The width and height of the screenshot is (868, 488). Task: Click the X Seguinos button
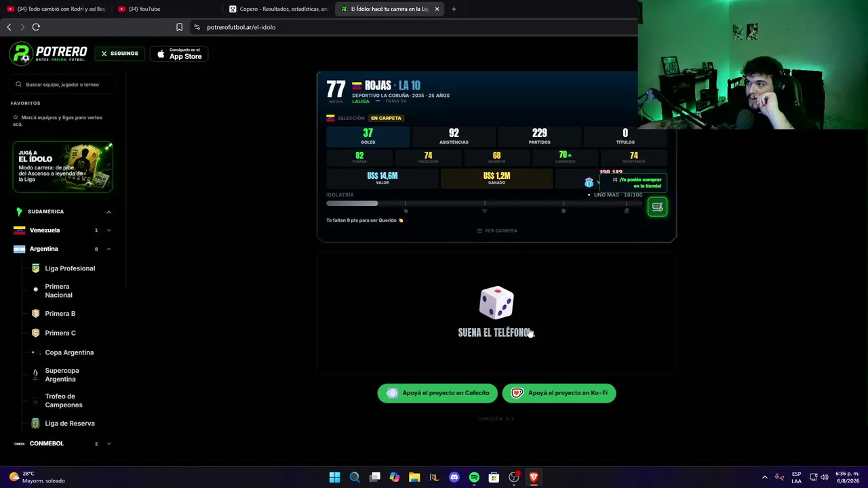[119, 54]
